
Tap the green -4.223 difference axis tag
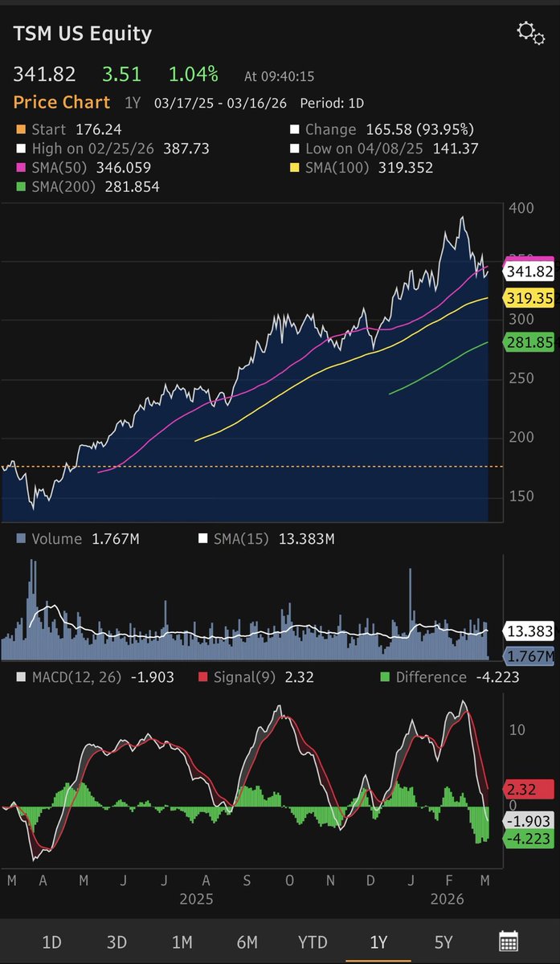click(x=529, y=838)
